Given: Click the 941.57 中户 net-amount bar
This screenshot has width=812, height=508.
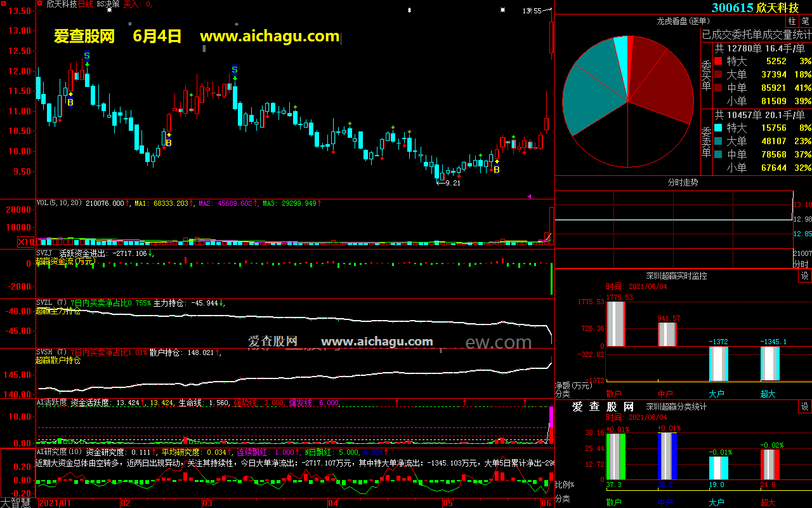Looking at the screenshot, I should point(667,334).
